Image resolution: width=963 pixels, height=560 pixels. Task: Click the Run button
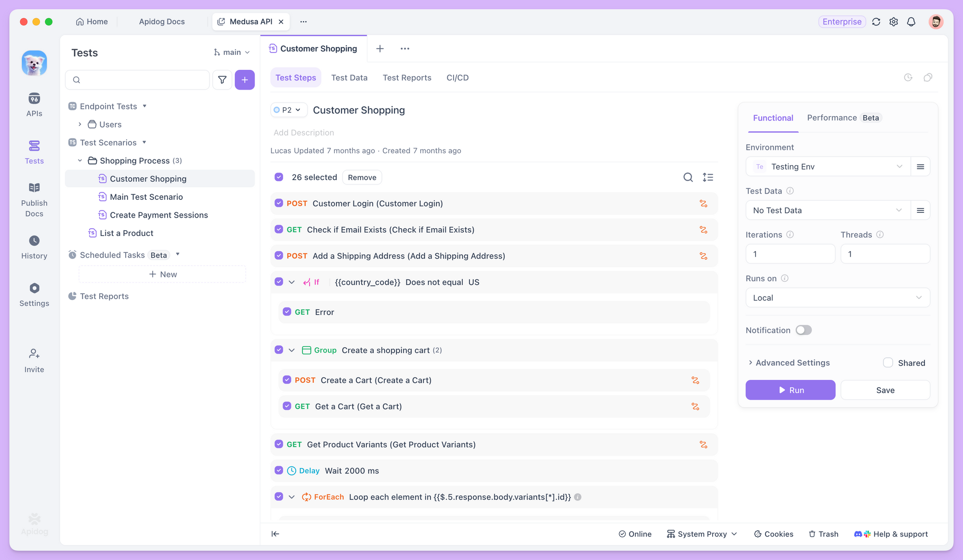tap(790, 390)
